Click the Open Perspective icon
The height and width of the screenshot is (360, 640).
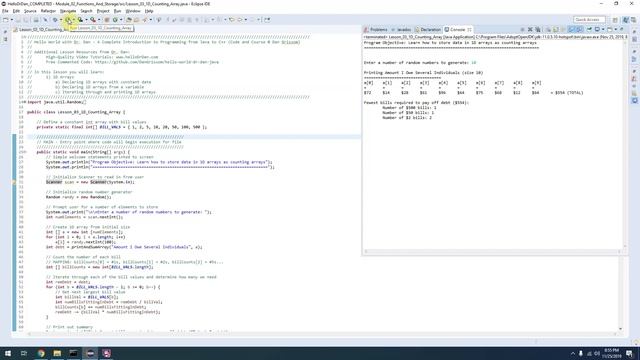(x=615, y=20)
